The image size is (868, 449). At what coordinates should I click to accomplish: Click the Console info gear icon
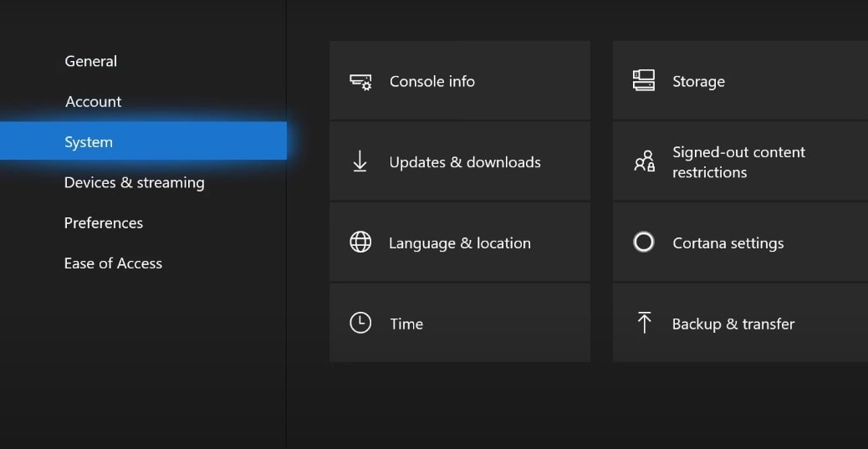[361, 82]
